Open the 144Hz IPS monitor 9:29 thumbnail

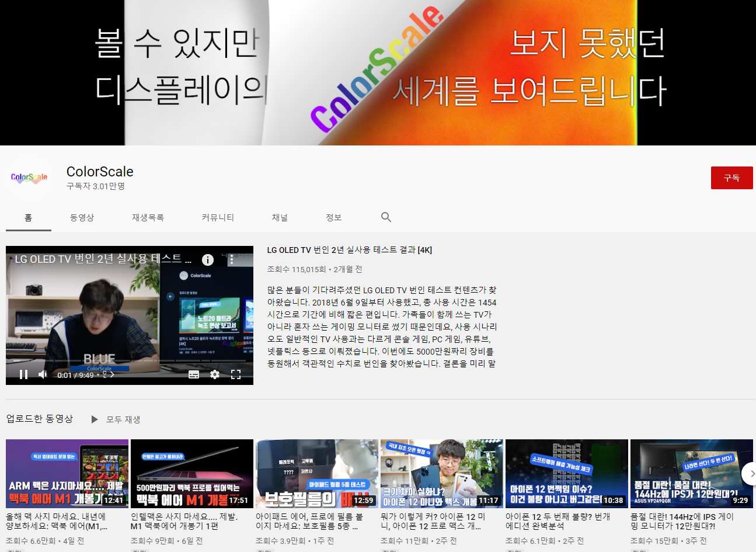tap(692, 474)
